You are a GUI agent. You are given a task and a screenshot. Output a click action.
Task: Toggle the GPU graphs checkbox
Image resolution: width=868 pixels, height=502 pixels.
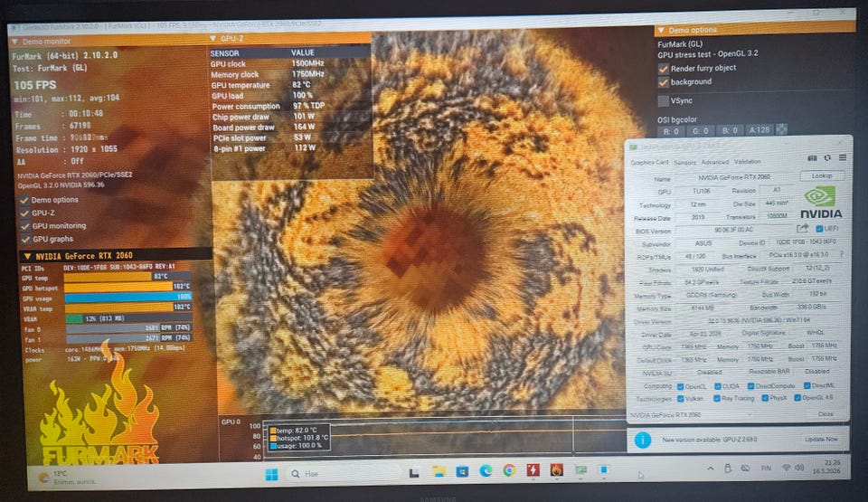click(x=25, y=240)
